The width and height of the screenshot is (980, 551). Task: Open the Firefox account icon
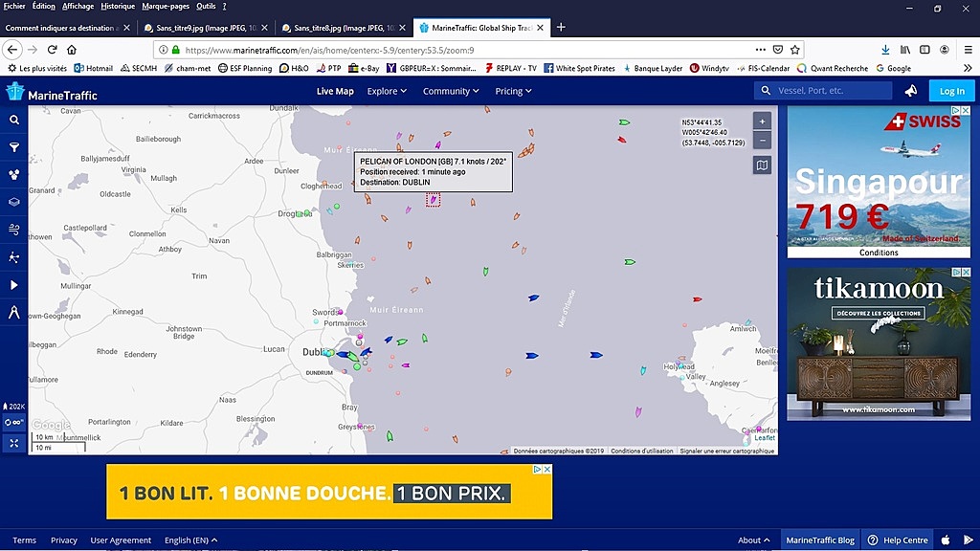[945, 50]
